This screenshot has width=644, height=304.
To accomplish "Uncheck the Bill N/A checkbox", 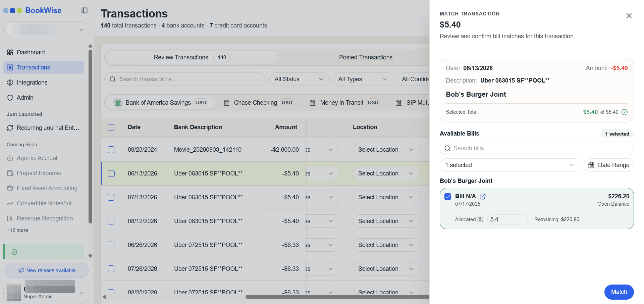I will [x=448, y=197].
